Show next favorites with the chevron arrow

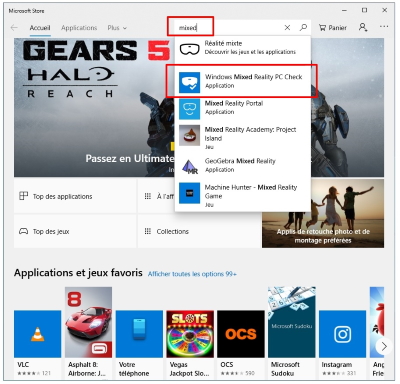point(384,346)
